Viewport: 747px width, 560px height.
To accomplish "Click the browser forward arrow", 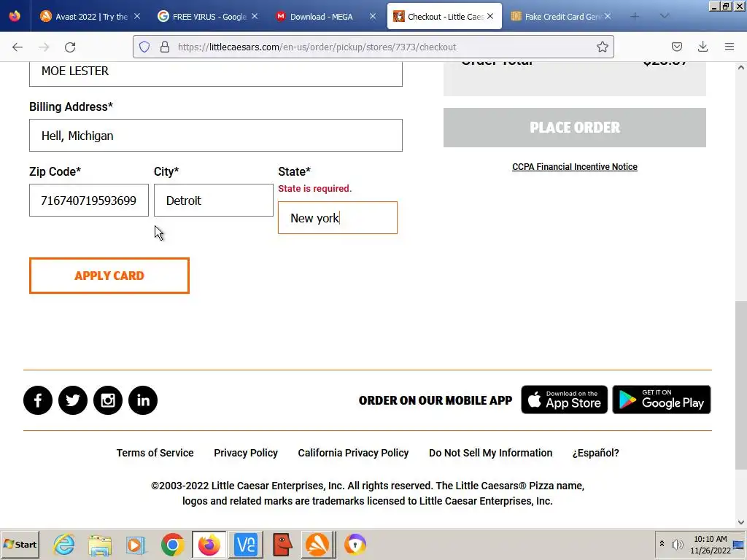I will tap(44, 47).
